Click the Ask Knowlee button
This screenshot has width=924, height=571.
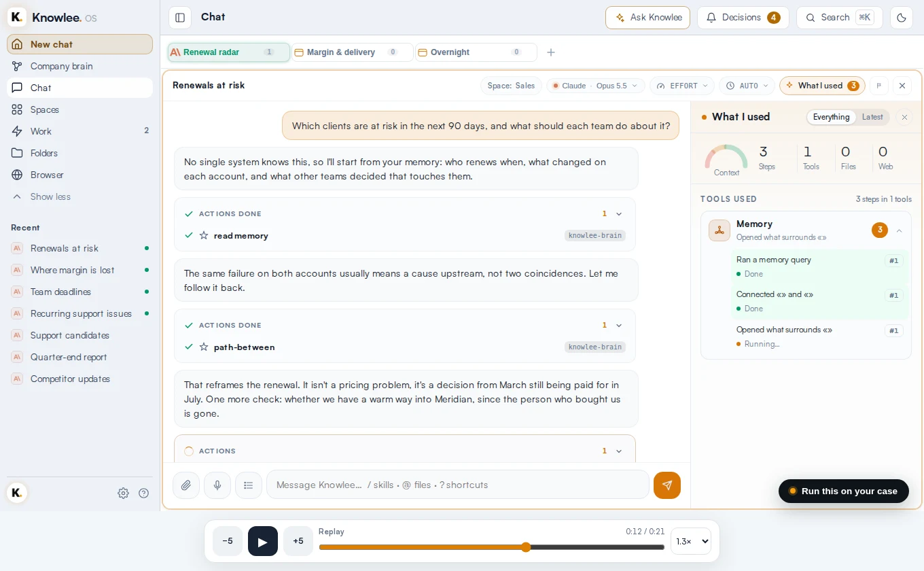[647, 18]
